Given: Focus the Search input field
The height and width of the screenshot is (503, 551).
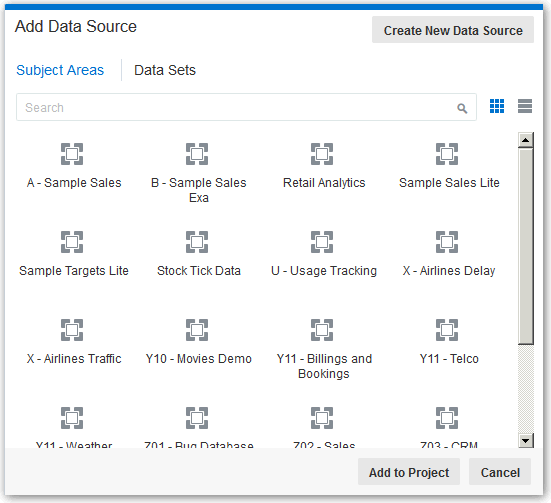Looking at the screenshot, I should point(246,107).
